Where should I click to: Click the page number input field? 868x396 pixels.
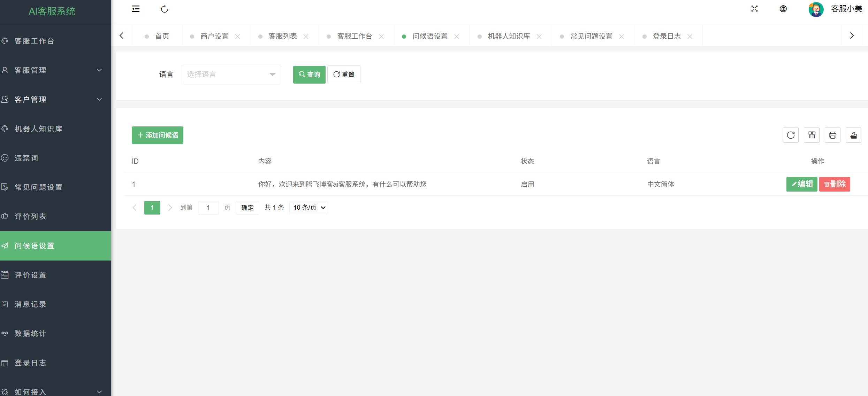coord(208,207)
